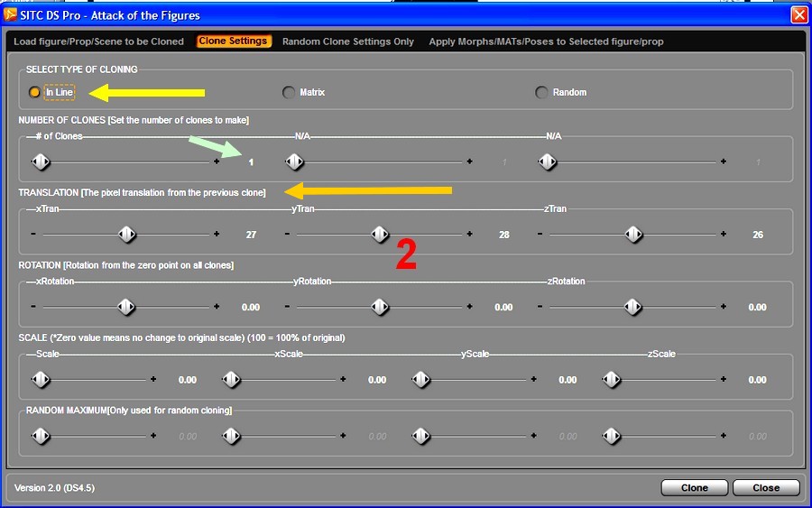Screen dimensions: 812x508
Task: Increase zTran with its plus button
Action: tap(724, 234)
